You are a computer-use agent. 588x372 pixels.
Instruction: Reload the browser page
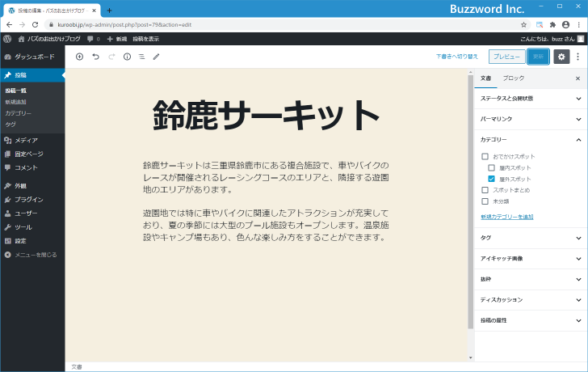pyautogui.click(x=36, y=25)
